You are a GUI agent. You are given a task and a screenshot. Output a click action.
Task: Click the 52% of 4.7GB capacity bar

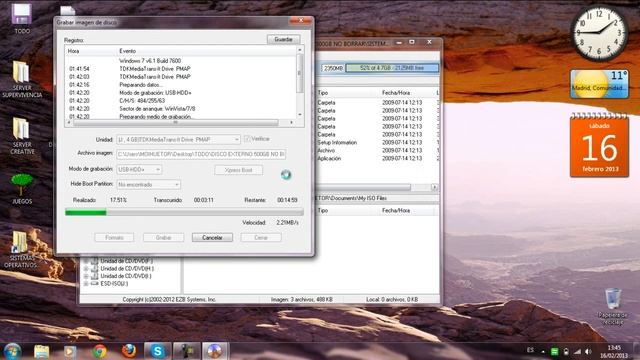(x=392, y=68)
